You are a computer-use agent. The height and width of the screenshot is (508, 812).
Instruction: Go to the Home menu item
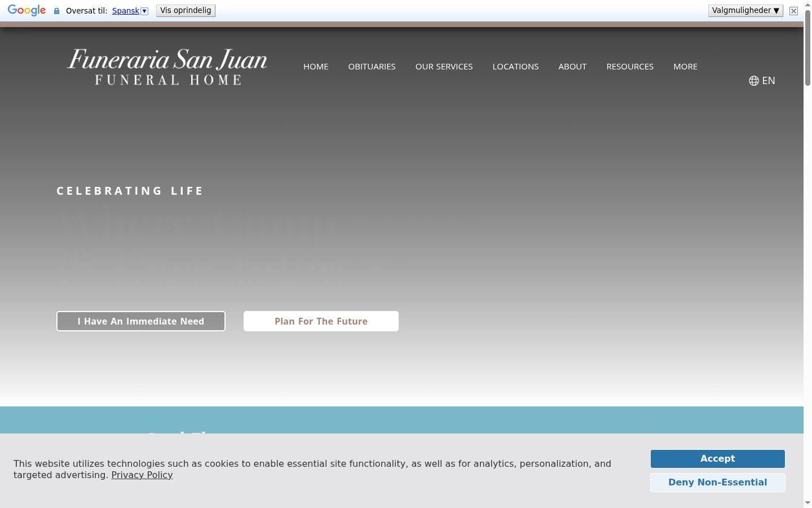[x=316, y=67]
